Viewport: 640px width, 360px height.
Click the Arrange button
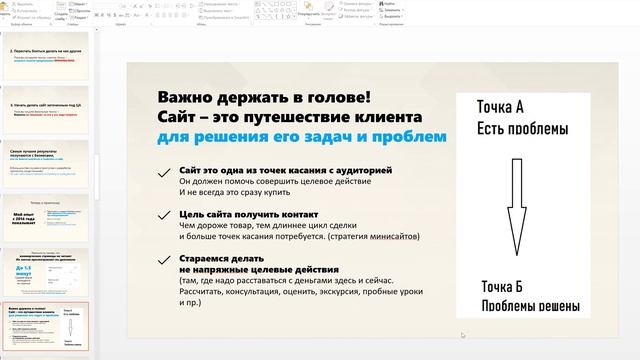[x=309, y=10]
